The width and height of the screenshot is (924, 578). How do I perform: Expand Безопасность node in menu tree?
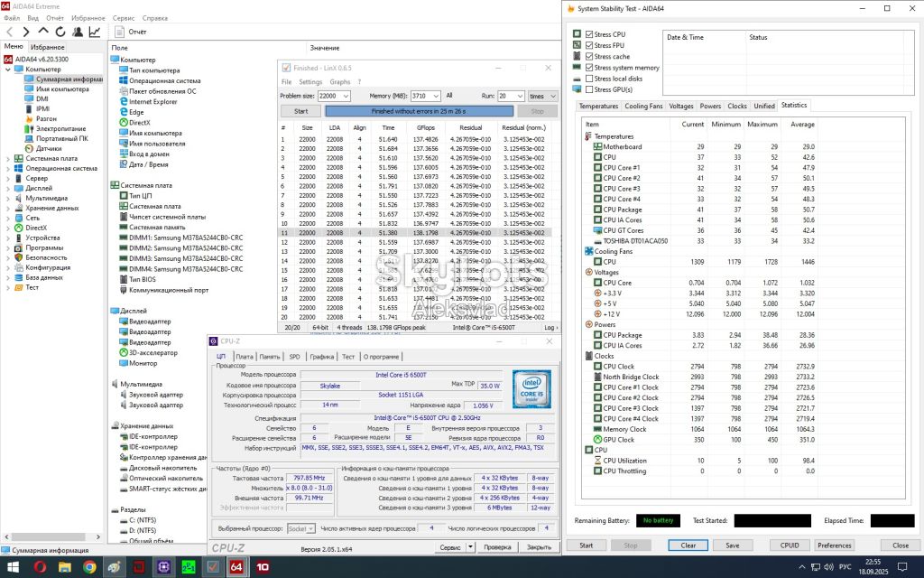coord(7,257)
